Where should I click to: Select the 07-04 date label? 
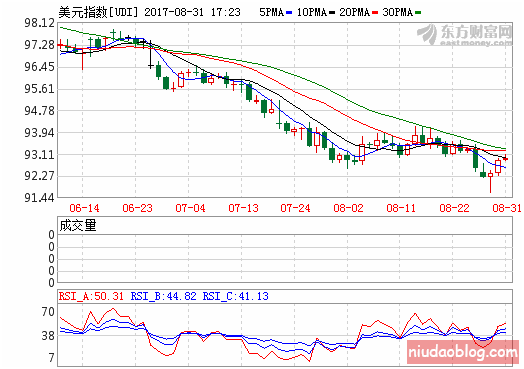pyautogui.click(x=190, y=208)
